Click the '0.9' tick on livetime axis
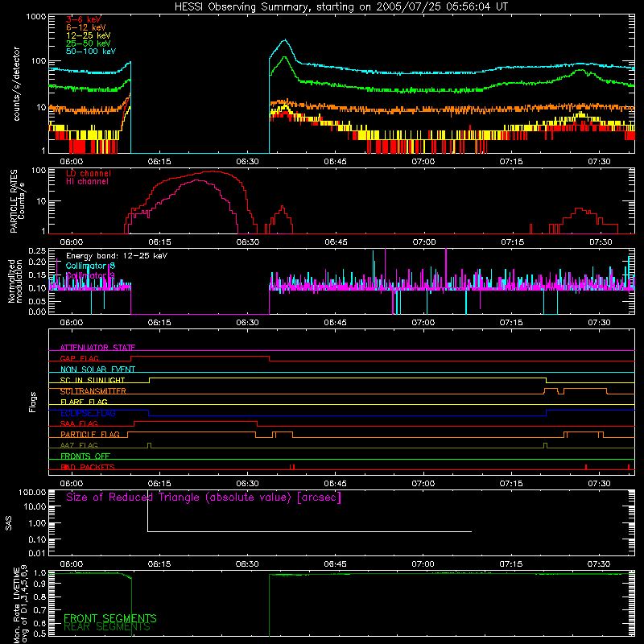The image size is (644, 644). point(39,585)
